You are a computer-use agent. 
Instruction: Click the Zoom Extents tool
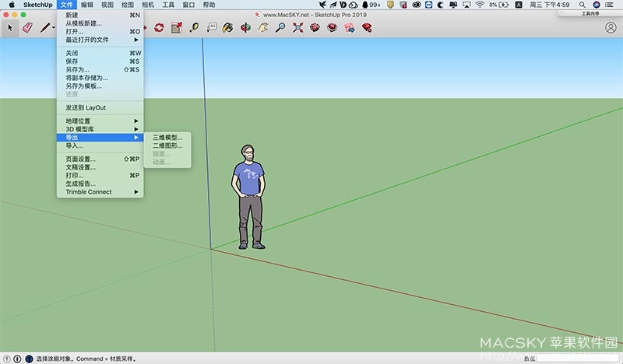pyautogui.click(x=298, y=27)
